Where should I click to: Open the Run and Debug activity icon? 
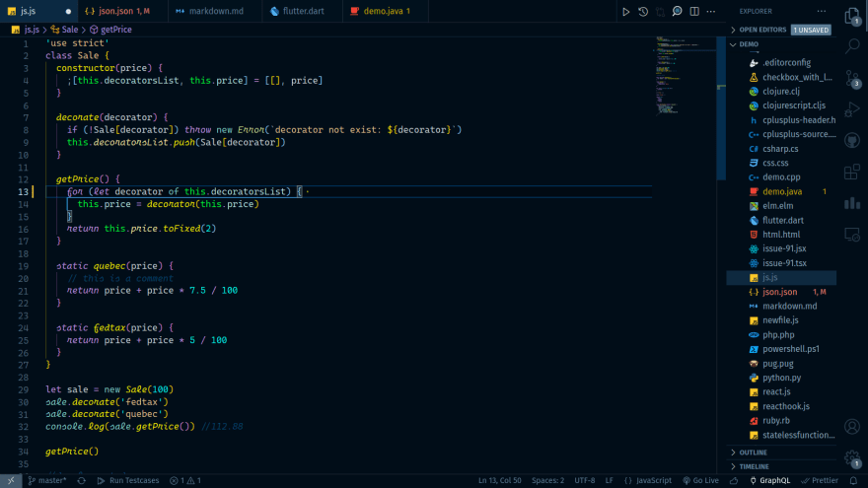point(852,109)
